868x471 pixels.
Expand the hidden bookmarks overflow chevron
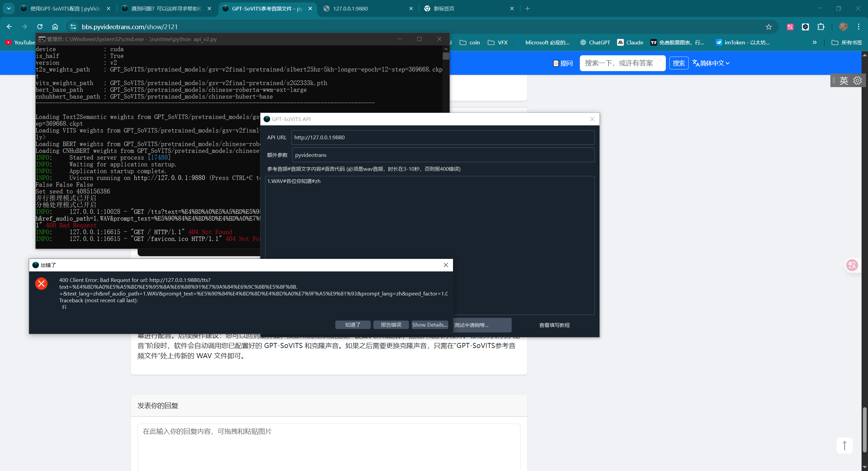pyautogui.click(x=814, y=42)
